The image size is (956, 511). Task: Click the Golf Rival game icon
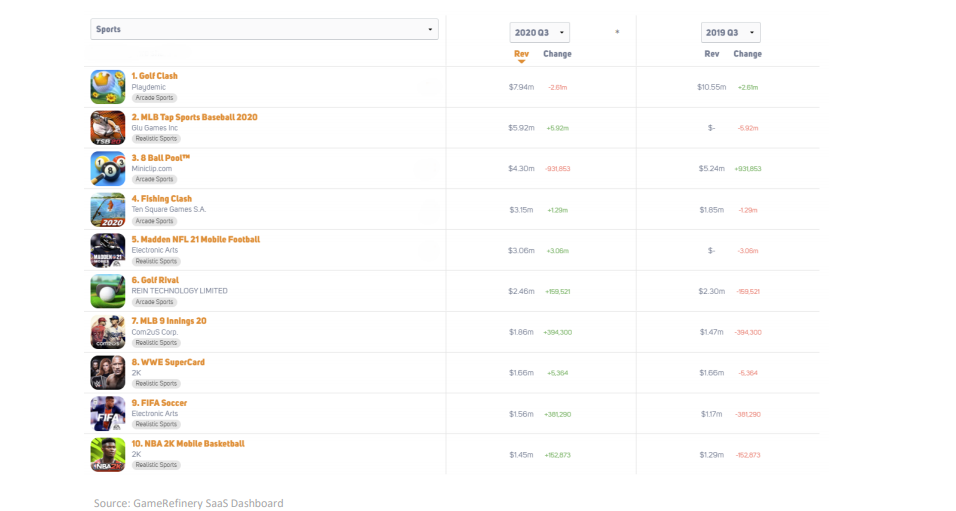[108, 291]
